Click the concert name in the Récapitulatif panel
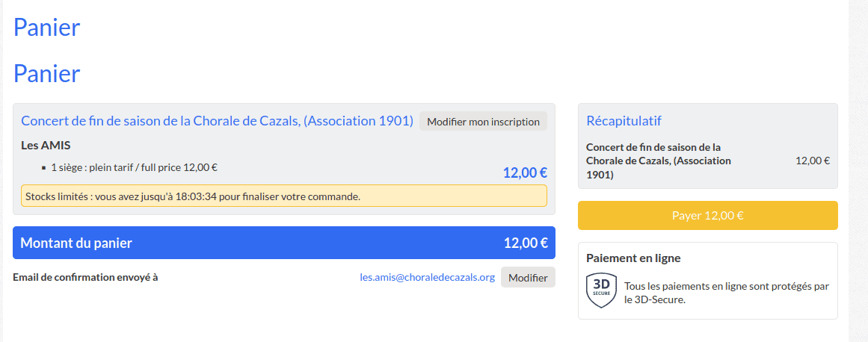Viewport: 868px width, 342px height. point(658,161)
